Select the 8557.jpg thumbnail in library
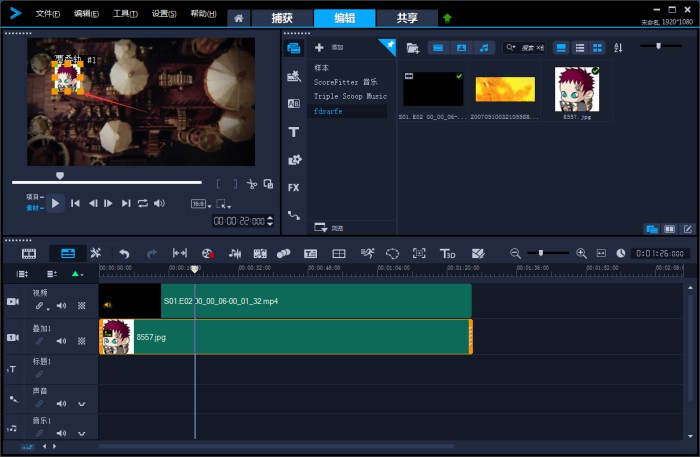Image resolution: width=700 pixels, height=457 pixels. pos(575,88)
